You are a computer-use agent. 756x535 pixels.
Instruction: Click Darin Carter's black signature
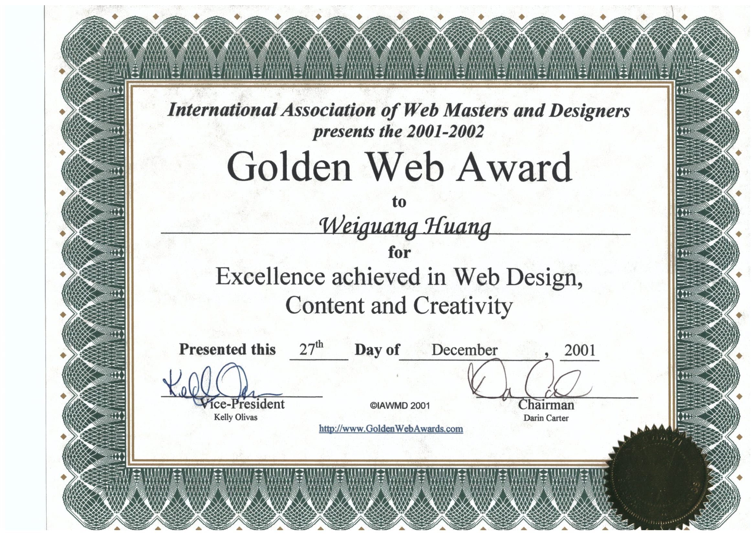tap(524, 382)
